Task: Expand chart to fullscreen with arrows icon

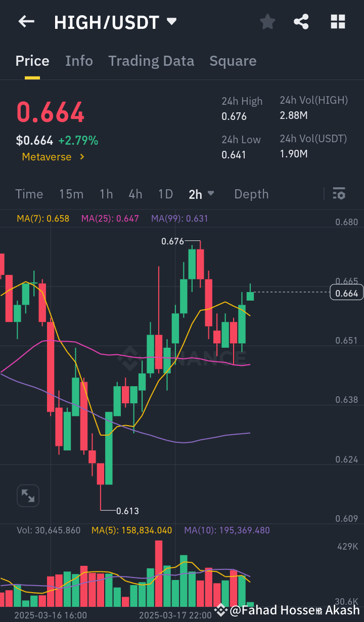Action: 28,495
